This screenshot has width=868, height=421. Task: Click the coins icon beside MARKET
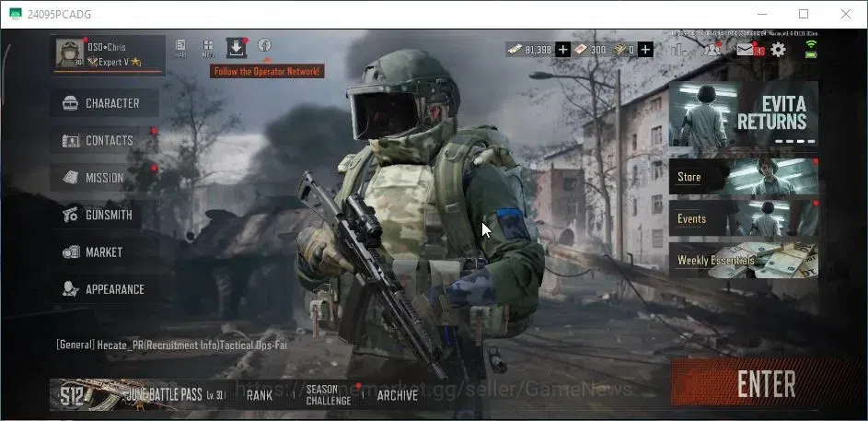coord(71,252)
